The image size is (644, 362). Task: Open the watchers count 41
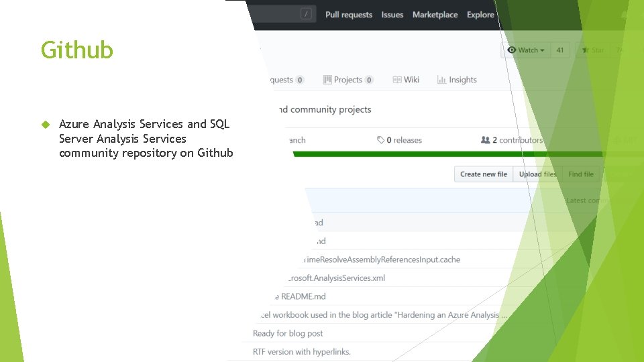(x=560, y=50)
